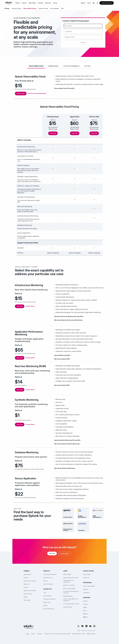Screen dimensions: 119x644
Task: Expand the Industries navigation menu
Action: (x=40, y=3)
